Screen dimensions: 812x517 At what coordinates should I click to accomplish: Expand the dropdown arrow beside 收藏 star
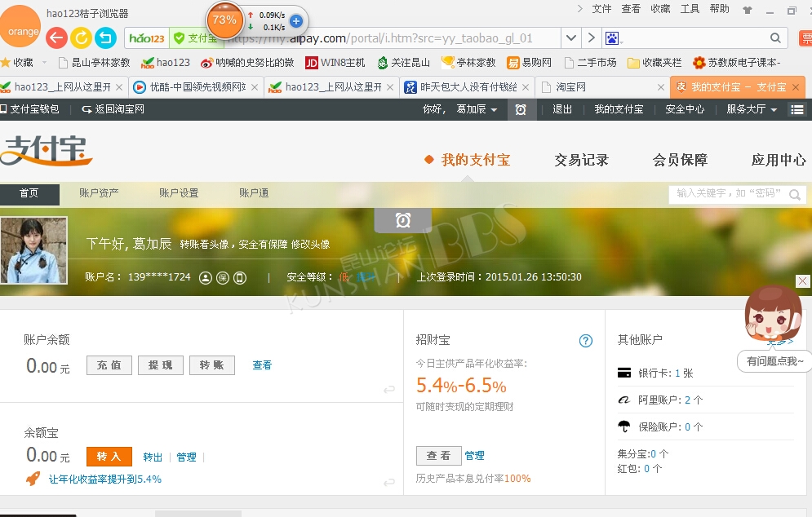click(x=44, y=63)
